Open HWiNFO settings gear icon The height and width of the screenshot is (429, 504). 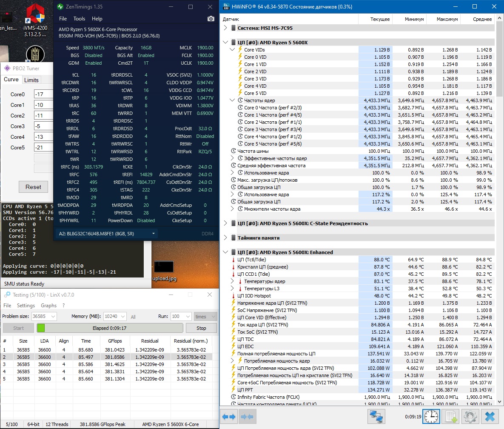470,417
